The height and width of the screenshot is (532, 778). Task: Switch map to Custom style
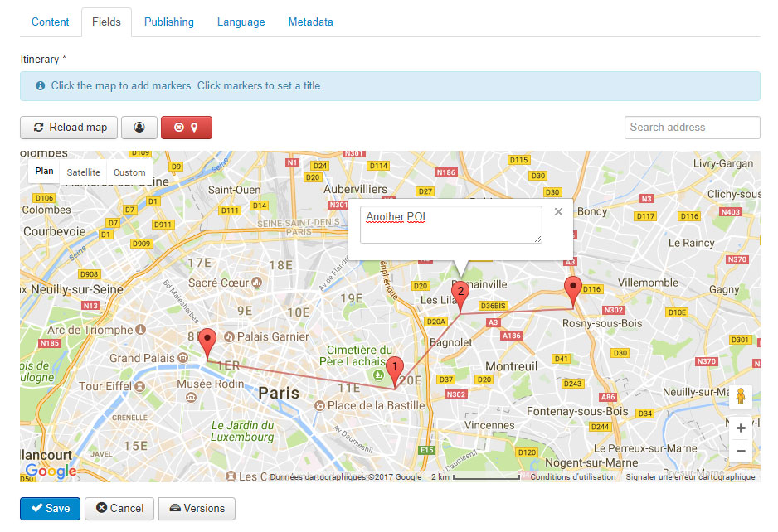pos(129,172)
